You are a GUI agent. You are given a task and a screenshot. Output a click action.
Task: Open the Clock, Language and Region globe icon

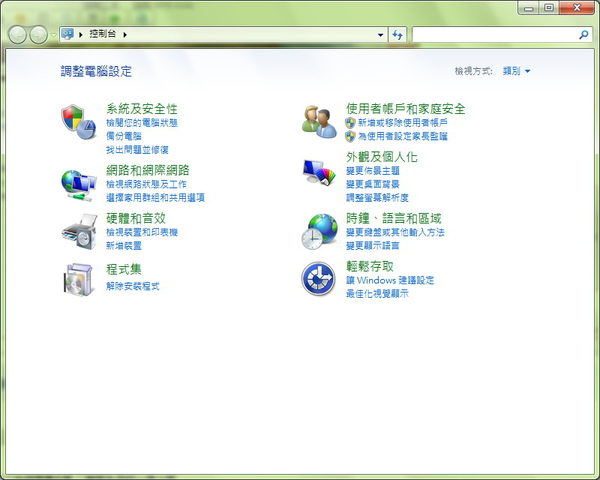tap(320, 232)
